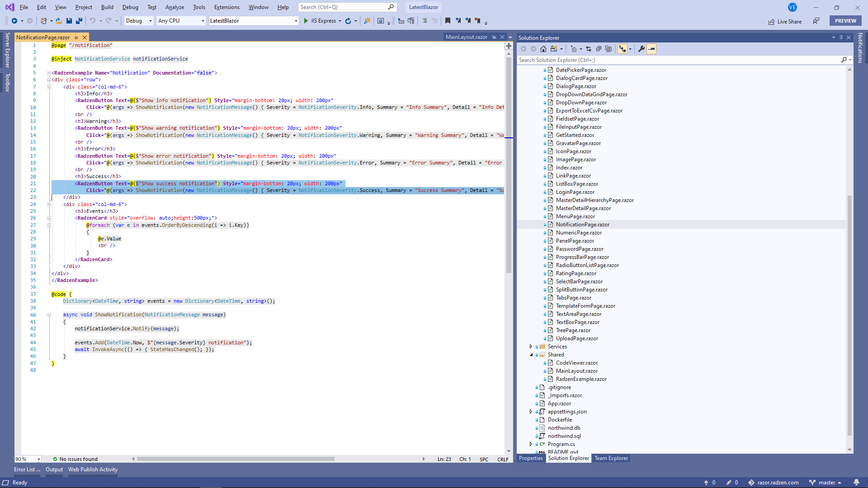Start IIS Express with the green play icon

(x=306, y=21)
